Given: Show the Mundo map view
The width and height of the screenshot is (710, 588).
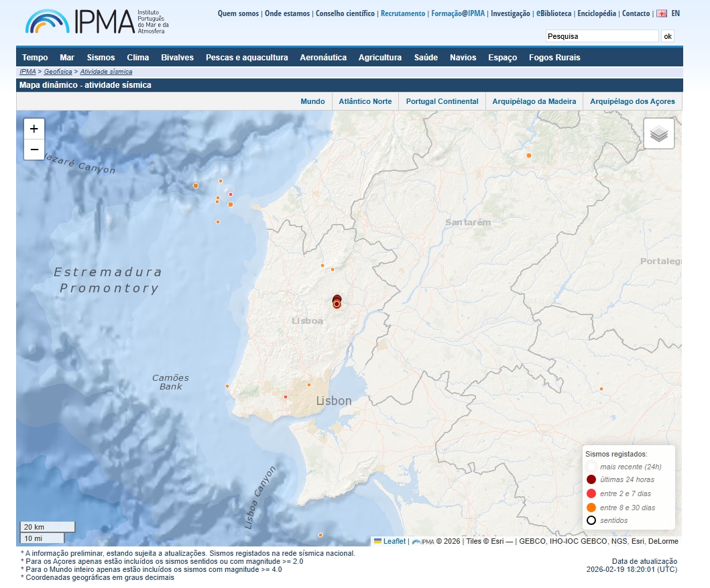Looking at the screenshot, I should (312, 102).
